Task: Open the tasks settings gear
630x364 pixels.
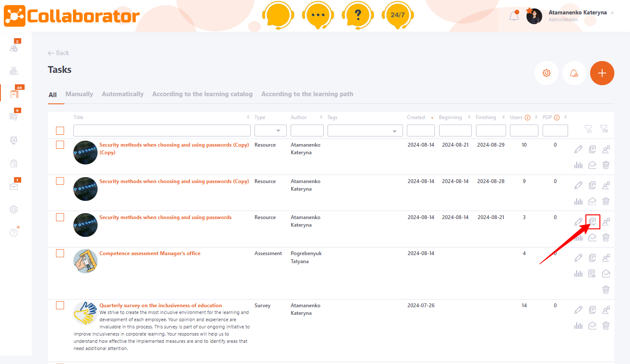Action: pos(546,73)
